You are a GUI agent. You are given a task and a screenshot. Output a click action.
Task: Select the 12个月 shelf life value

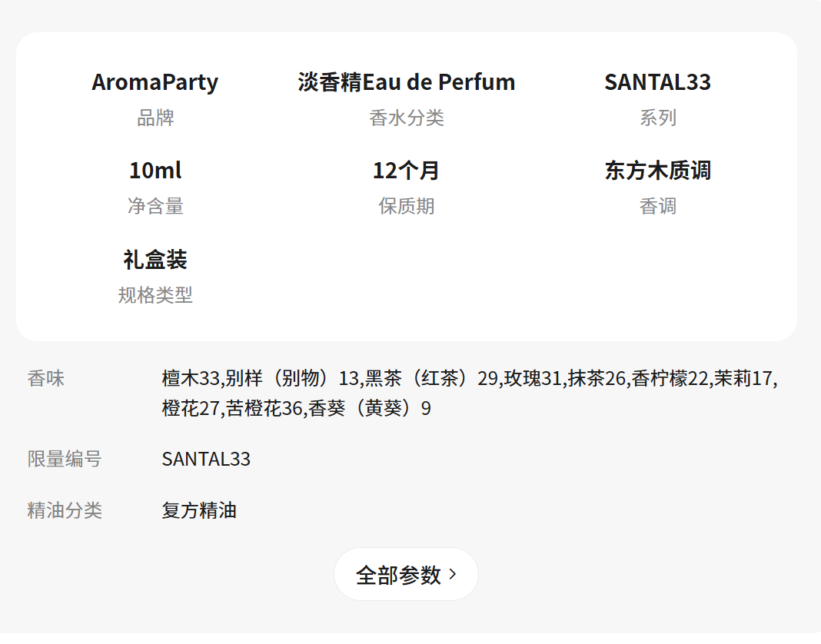pos(407,171)
